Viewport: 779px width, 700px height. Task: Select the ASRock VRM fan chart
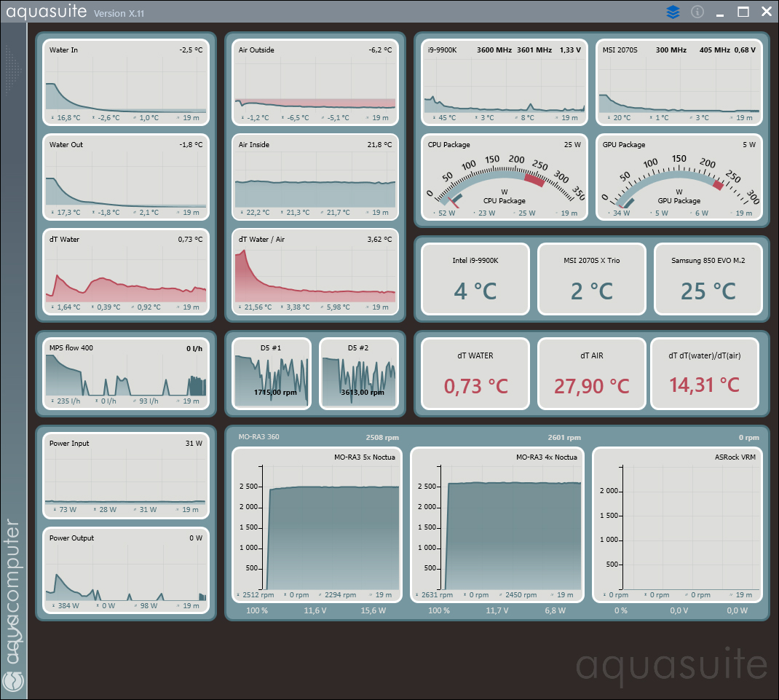click(x=678, y=525)
